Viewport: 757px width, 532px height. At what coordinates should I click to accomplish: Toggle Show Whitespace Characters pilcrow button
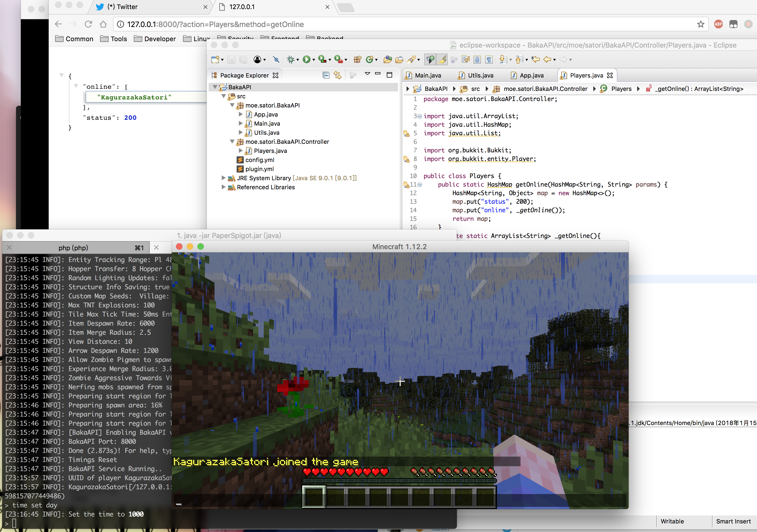[489, 60]
